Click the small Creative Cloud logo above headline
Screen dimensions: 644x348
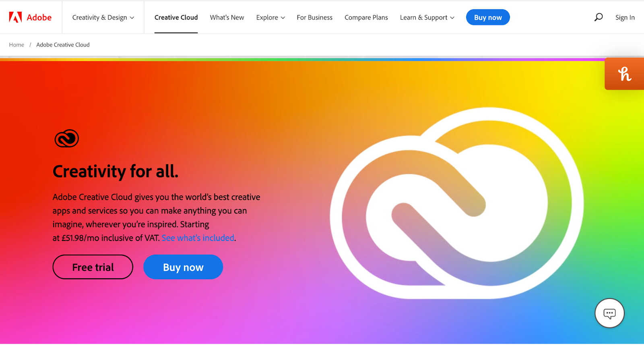coord(66,139)
